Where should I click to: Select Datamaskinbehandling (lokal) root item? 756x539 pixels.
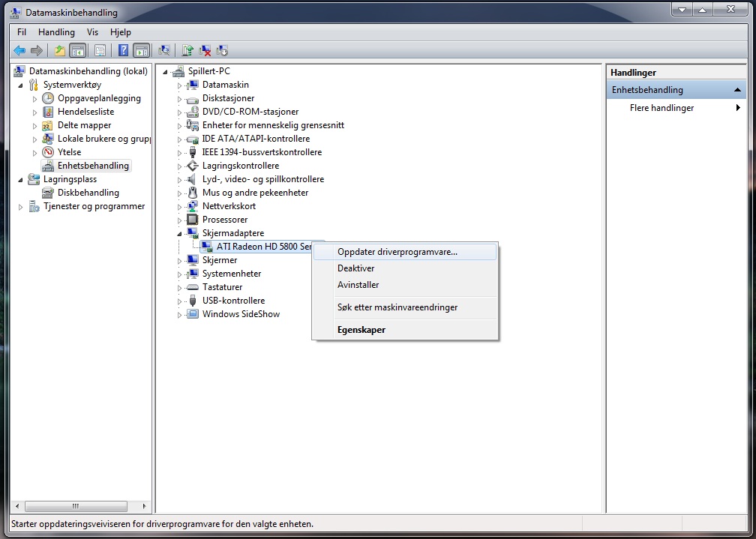coord(88,71)
